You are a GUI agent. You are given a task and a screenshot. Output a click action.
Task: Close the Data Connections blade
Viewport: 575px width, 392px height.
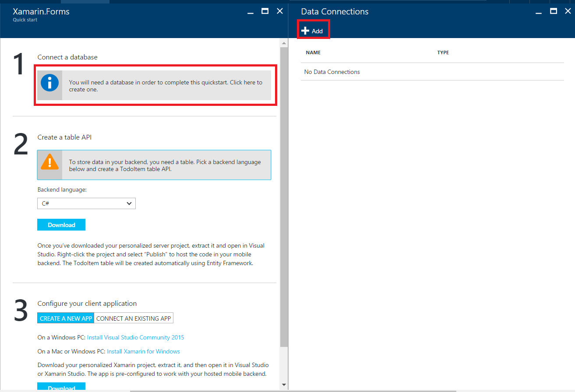point(568,11)
